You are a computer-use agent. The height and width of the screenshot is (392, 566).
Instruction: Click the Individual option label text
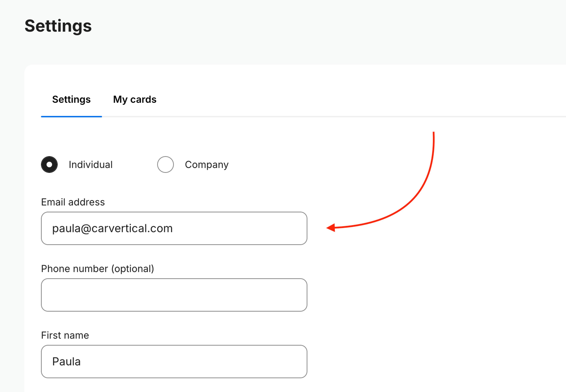click(90, 165)
